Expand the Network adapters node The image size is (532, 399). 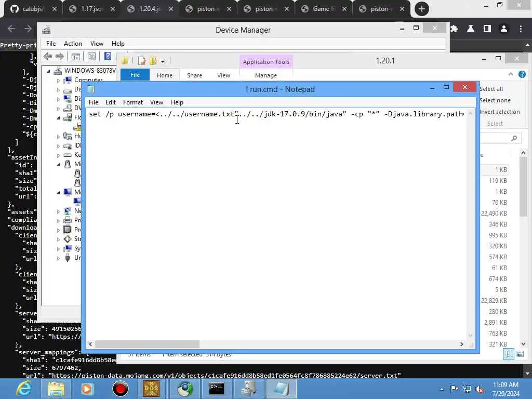tap(58, 211)
